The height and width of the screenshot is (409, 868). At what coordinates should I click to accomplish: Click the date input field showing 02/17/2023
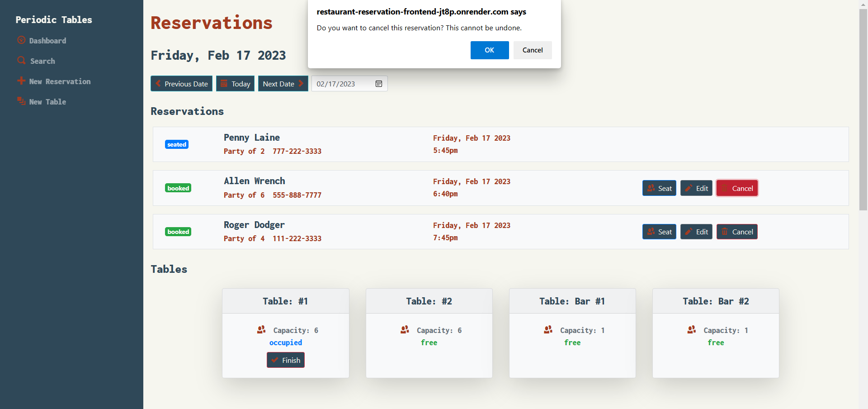click(349, 84)
